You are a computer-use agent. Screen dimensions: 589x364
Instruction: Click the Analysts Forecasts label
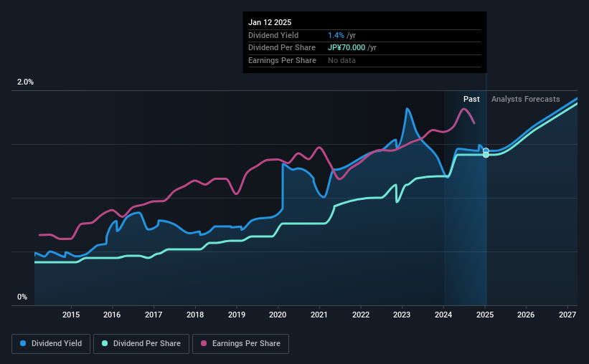(526, 99)
